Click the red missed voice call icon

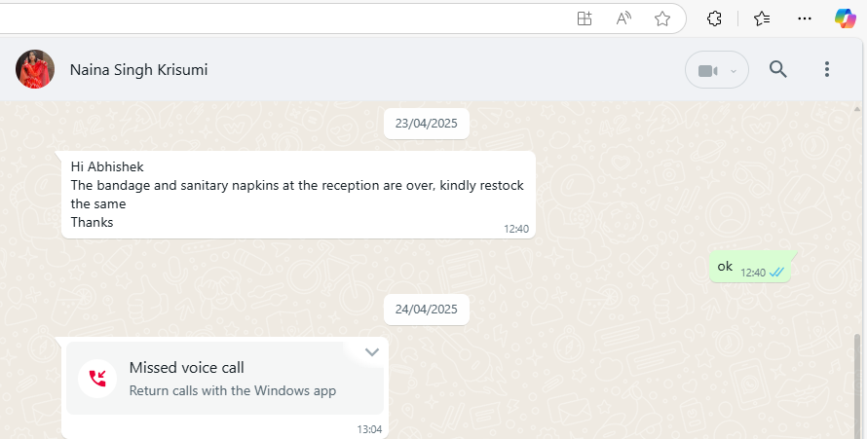pyautogui.click(x=97, y=378)
